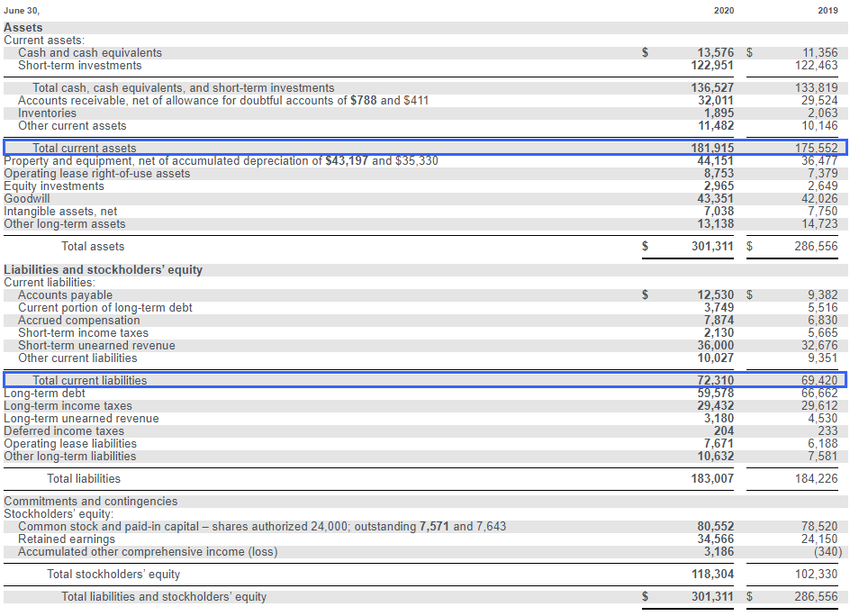Select the Total current liabilities row label
Viewport: 850px width, 616px height.
pos(89,380)
